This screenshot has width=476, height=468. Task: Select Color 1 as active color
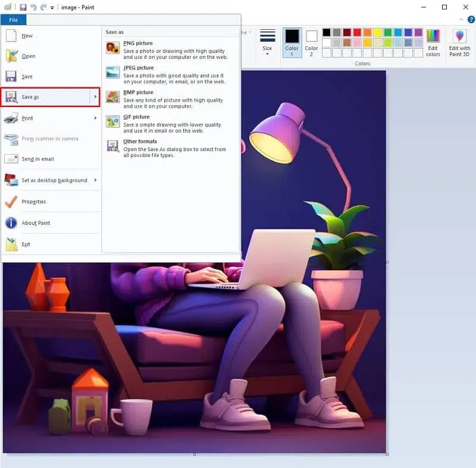[x=292, y=43]
